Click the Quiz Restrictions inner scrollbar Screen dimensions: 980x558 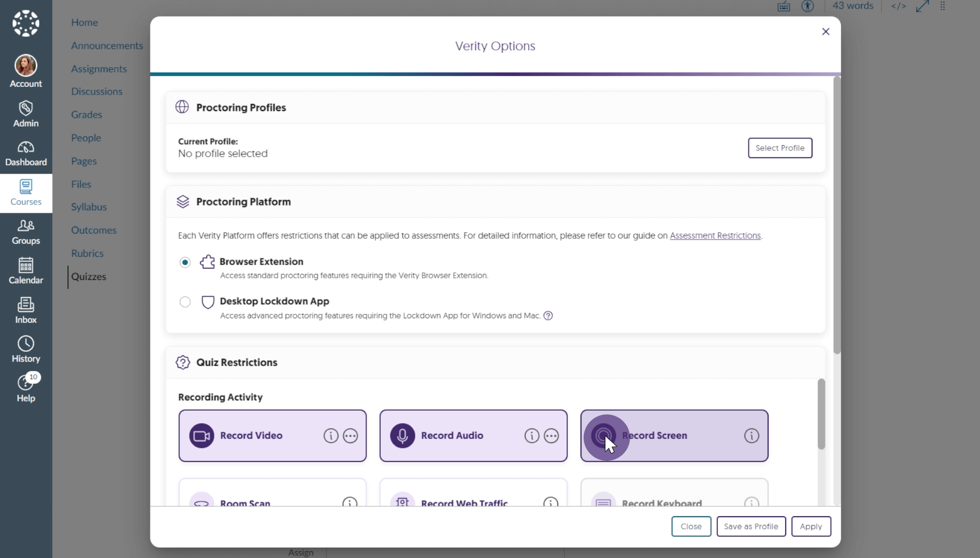click(x=821, y=414)
